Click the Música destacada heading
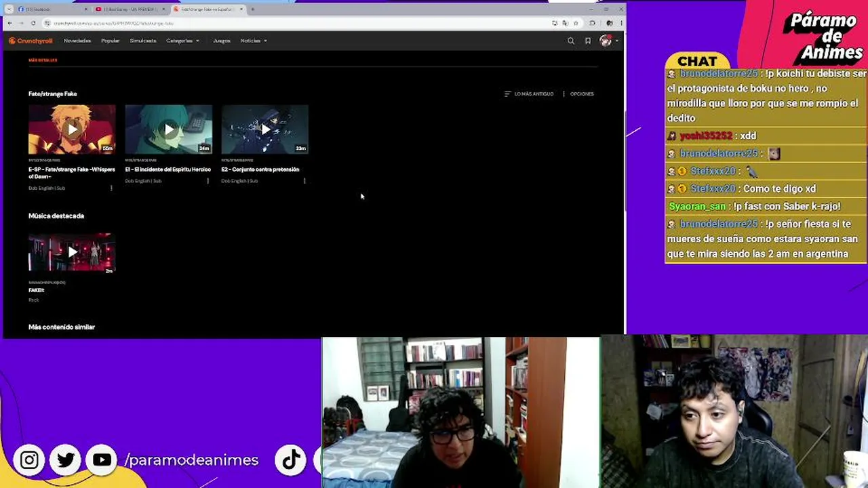The width and height of the screenshot is (868, 488). coord(56,216)
